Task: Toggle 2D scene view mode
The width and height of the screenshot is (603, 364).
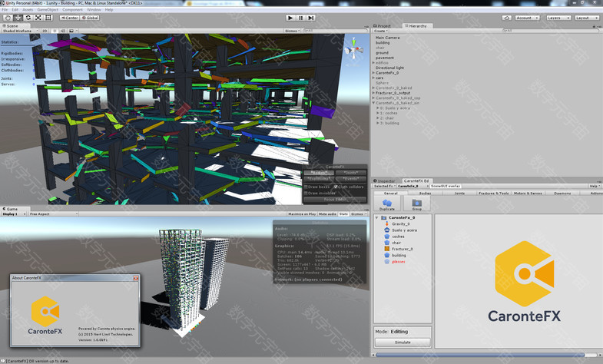Action: tap(45, 31)
